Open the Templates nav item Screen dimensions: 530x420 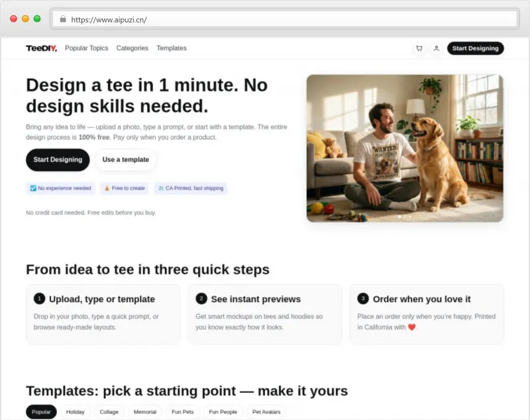click(x=172, y=48)
